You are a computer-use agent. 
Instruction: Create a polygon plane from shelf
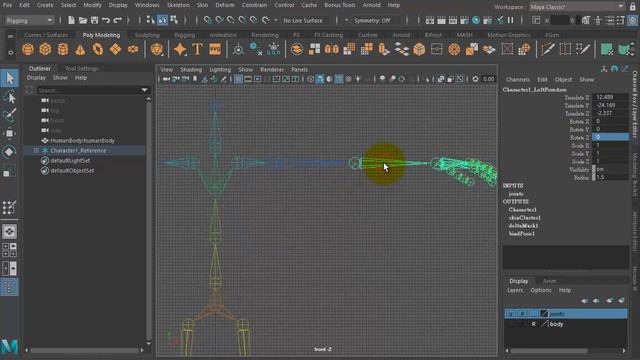coord(116,49)
